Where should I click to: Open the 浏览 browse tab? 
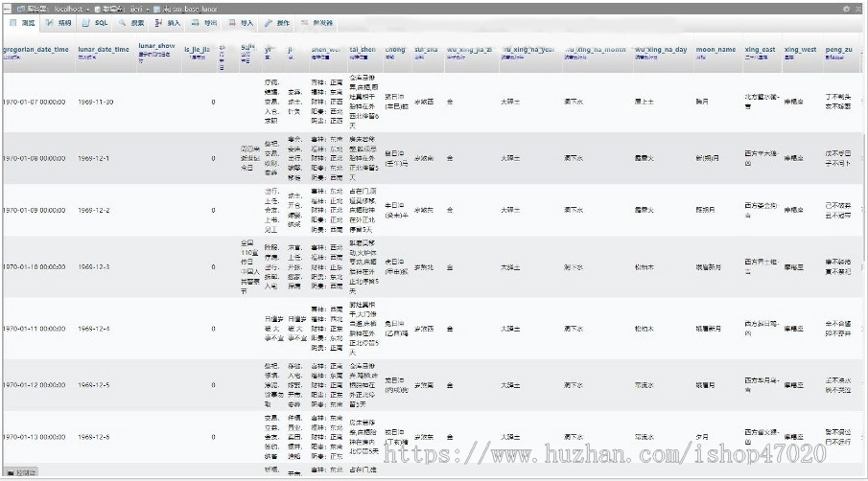point(23,23)
